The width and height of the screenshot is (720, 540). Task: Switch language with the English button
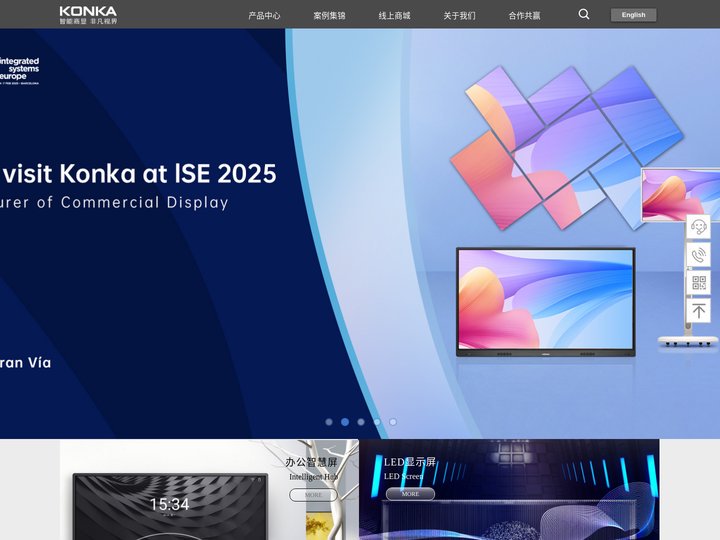pos(633,15)
